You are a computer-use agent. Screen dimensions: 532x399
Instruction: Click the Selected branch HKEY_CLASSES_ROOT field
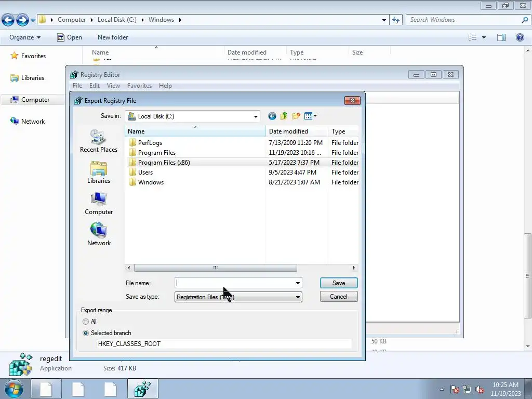[x=224, y=344]
